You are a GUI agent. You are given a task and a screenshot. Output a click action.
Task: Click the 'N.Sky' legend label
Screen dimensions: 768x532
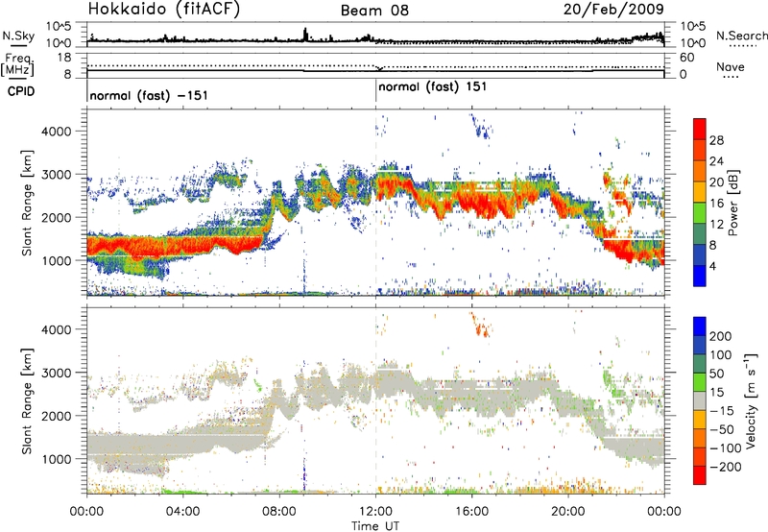click(x=18, y=36)
